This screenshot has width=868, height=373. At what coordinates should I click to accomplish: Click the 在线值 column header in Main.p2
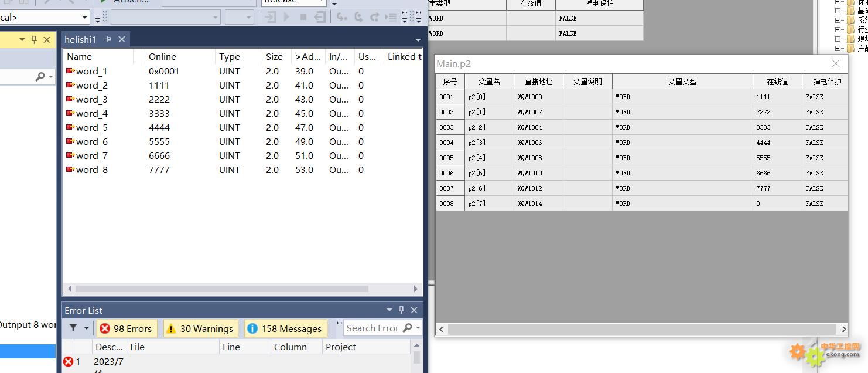777,82
